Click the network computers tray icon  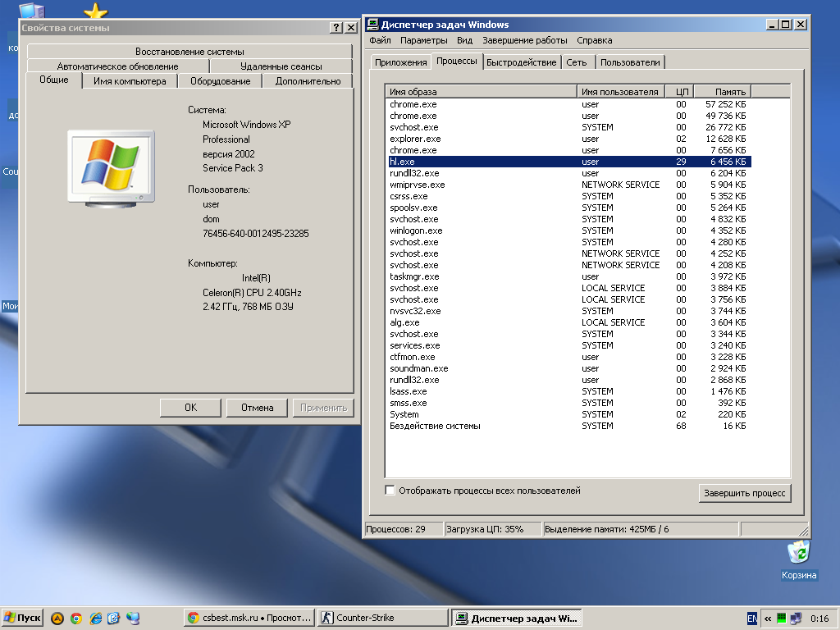[x=796, y=619]
